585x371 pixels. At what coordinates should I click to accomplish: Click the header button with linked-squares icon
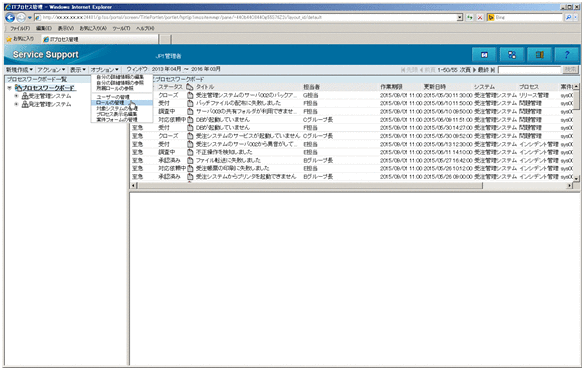512,55
